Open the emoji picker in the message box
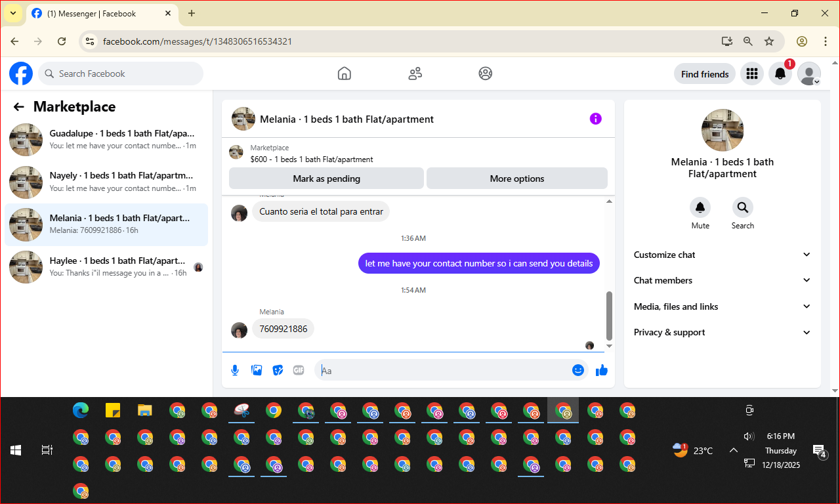 tap(578, 370)
